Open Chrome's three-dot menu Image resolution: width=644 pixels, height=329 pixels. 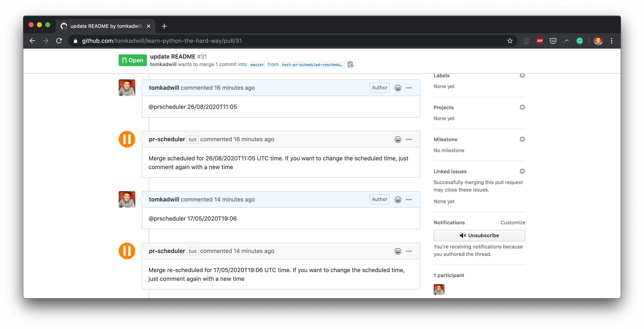(x=611, y=41)
